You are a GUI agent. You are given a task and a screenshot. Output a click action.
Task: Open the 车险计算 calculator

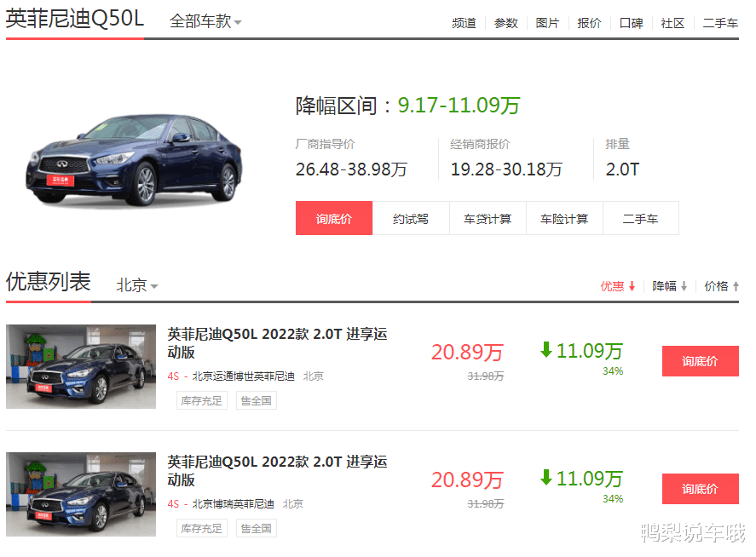point(564,218)
